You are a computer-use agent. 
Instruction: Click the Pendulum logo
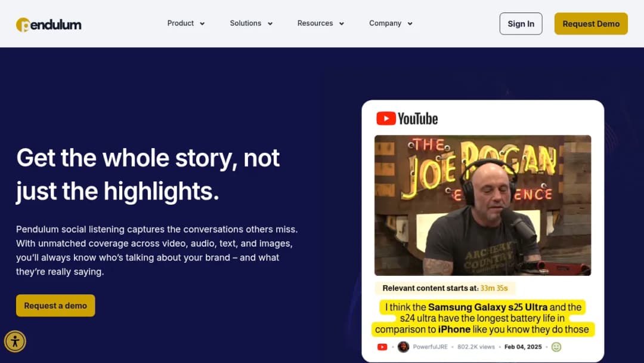(x=48, y=24)
